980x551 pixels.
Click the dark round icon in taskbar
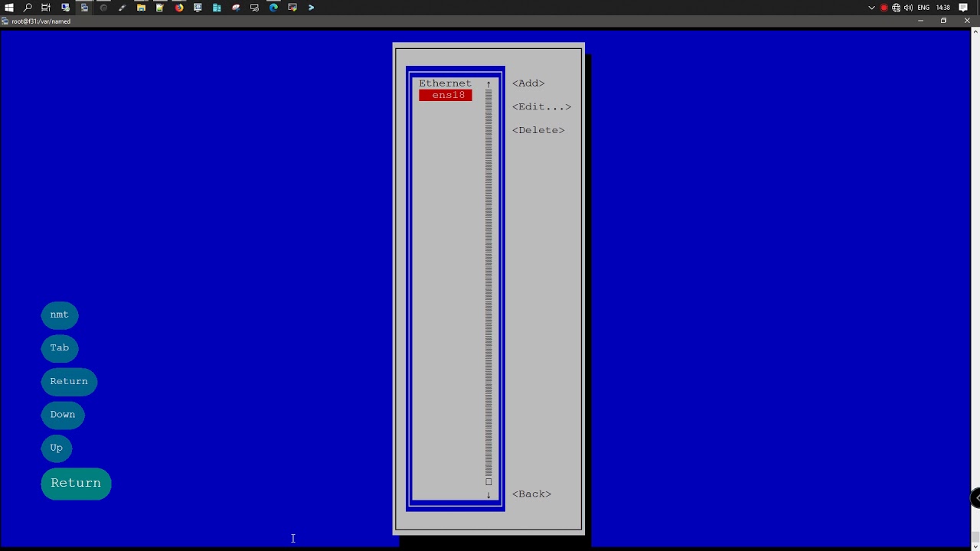click(x=103, y=8)
